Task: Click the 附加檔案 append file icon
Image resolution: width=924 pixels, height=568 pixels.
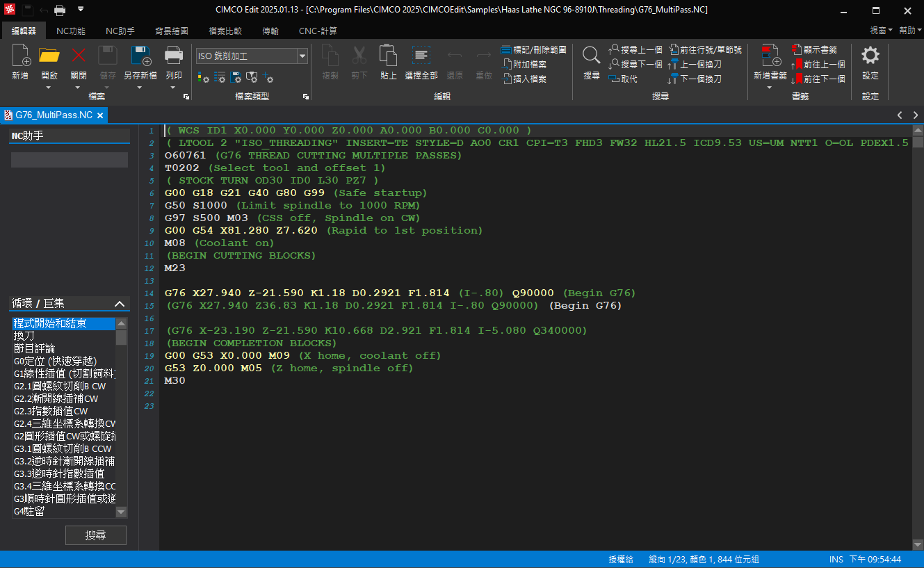Action: click(506, 65)
